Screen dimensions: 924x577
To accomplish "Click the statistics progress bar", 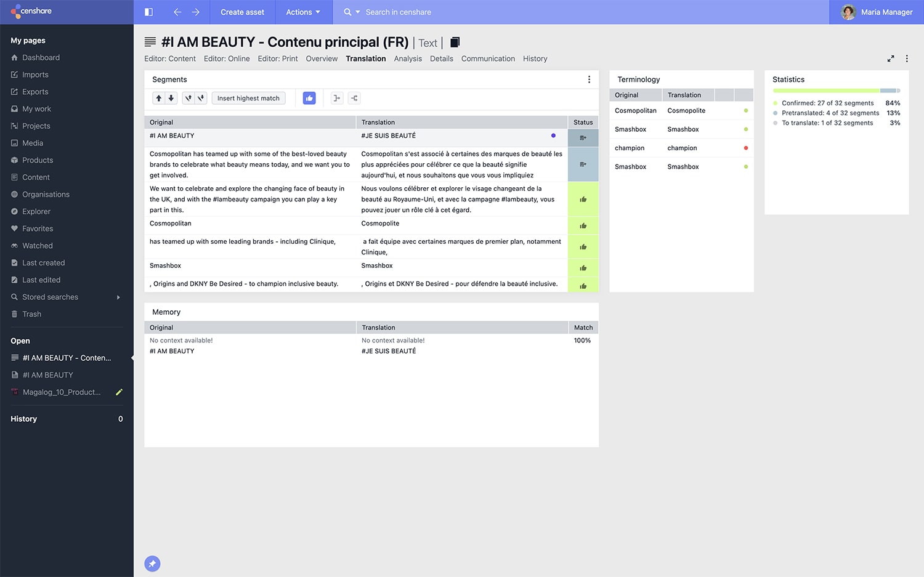I will (x=837, y=91).
